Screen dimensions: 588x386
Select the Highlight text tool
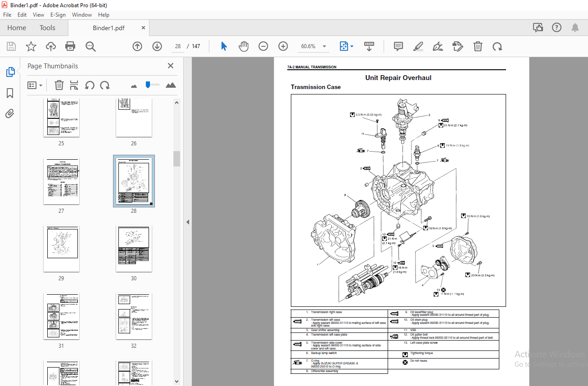click(418, 46)
